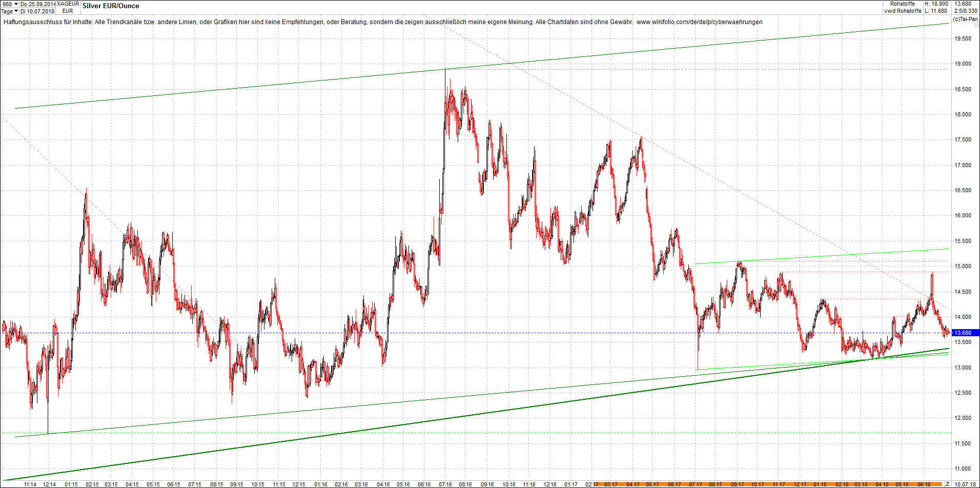The height and width of the screenshot is (488, 980).
Task: Expand the arrow beside the Tage selector
Action: pyautogui.click(x=16, y=11)
